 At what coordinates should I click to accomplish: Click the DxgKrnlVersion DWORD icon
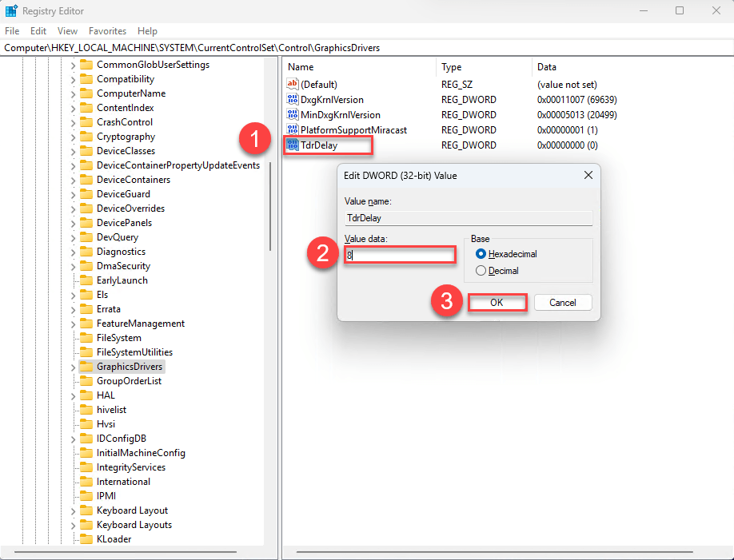point(292,100)
